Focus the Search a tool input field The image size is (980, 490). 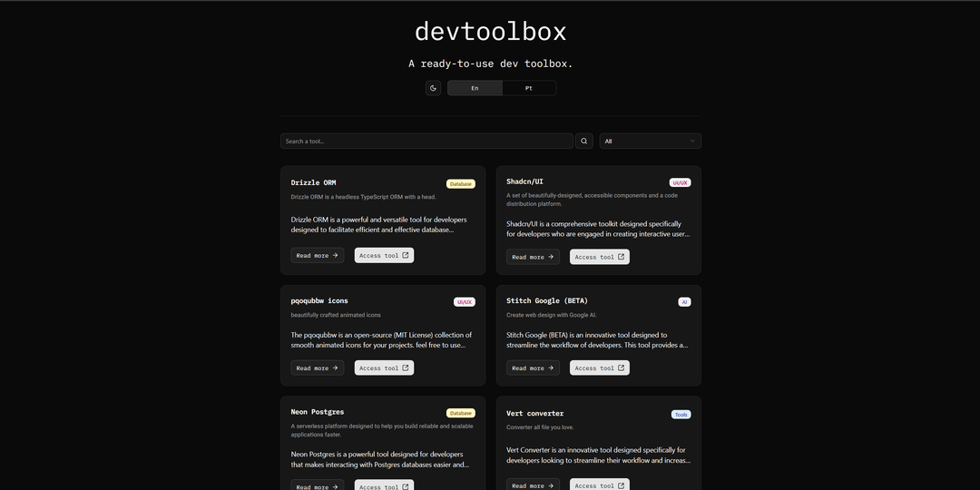click(426, 142)
